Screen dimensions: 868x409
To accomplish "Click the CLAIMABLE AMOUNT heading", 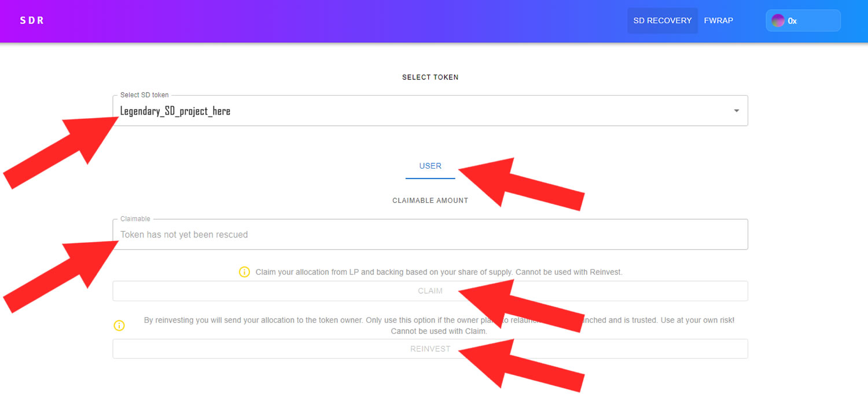I will point(430,200).
